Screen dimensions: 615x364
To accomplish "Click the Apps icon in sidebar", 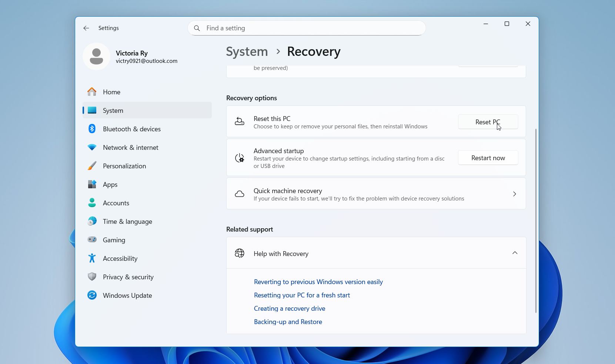I will coord(92,184).
